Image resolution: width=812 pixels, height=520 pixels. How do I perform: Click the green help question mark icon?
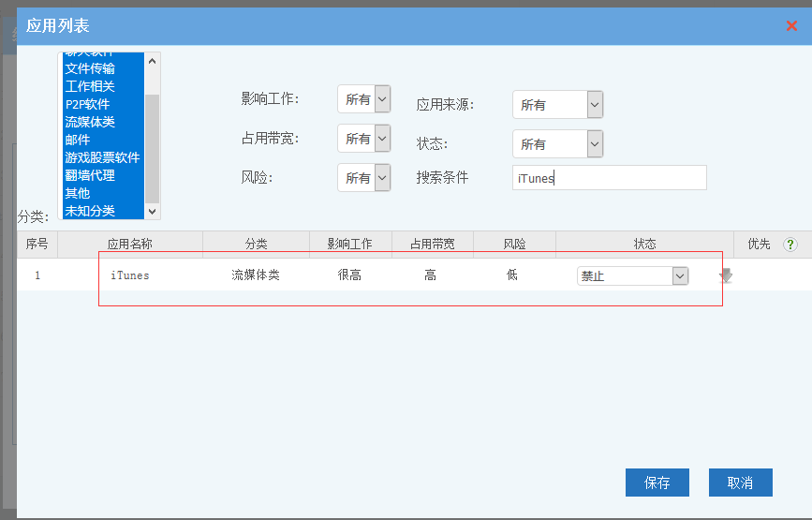(790, 245)
